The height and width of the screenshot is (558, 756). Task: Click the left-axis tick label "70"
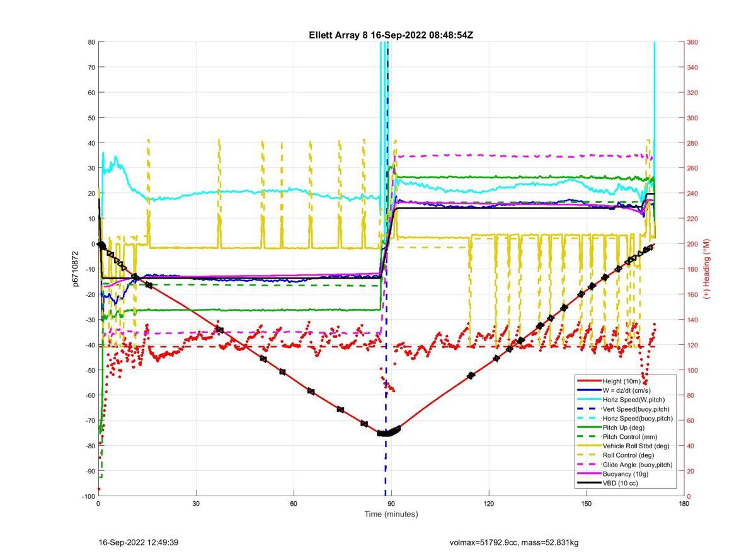pyautogui.click(x=91, y=67)
